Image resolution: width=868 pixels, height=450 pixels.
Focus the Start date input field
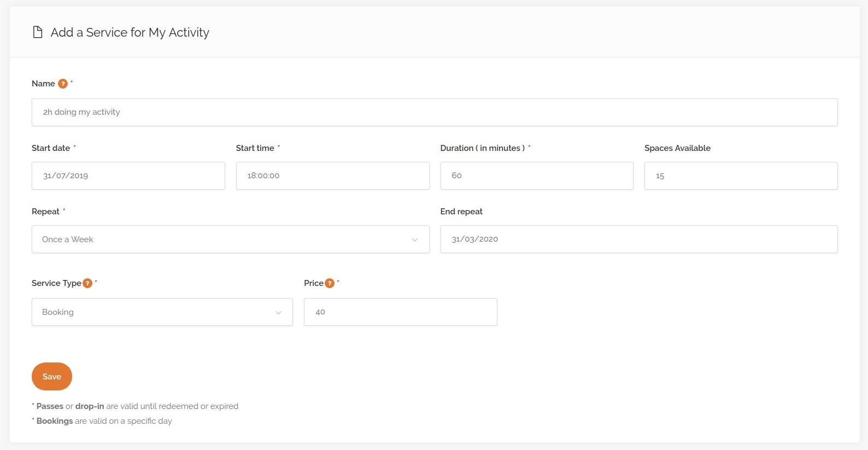click(x=128, y=176)
